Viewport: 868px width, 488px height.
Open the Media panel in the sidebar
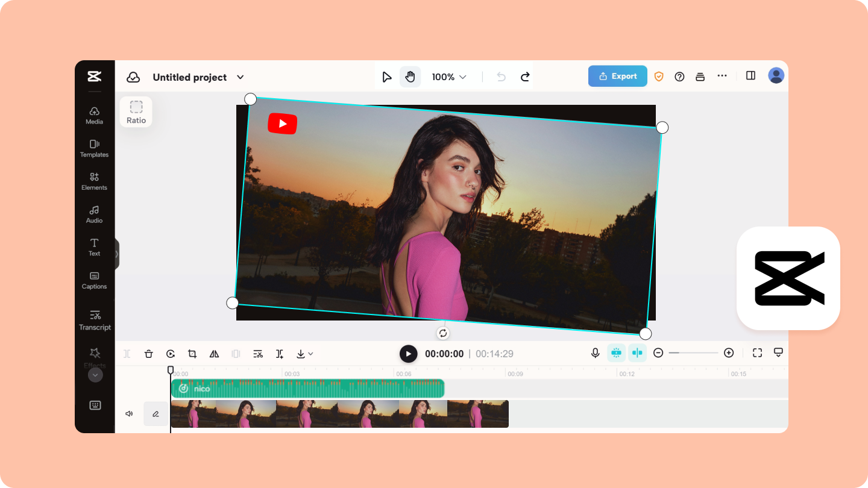point(94,116)
